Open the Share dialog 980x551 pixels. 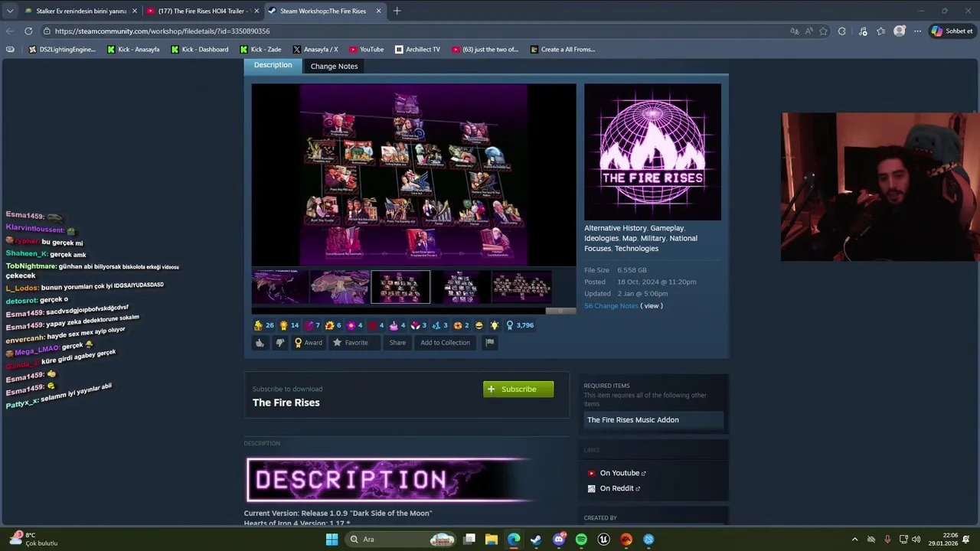(x=397, y=343)
